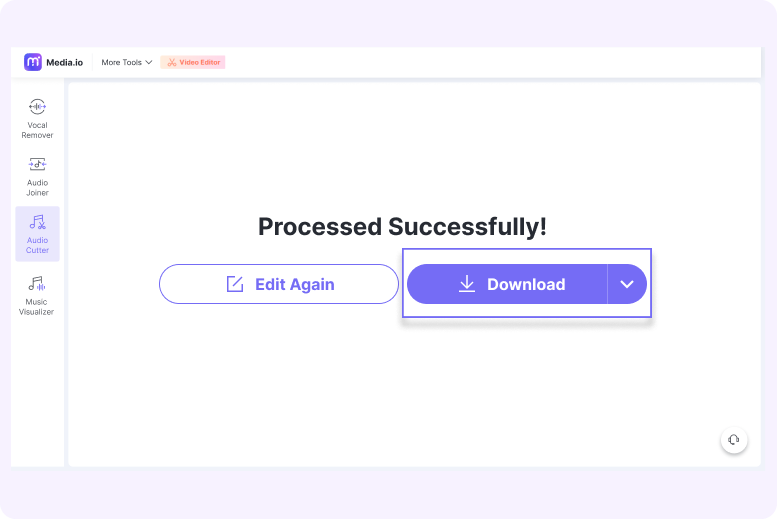Click the chevron next to More Tools
This screenshot has height=519, width=777.
coord(149,62)
